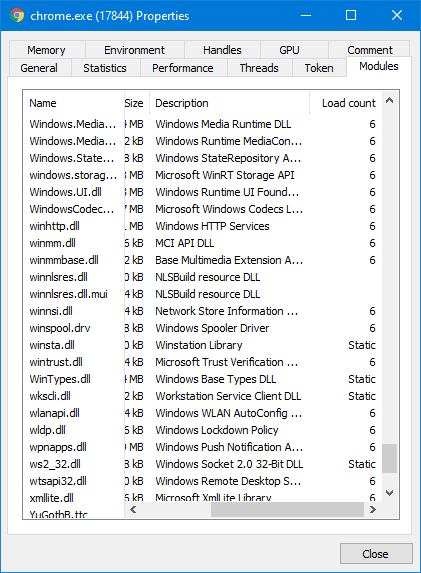This screenshot has width=421, height=573.
Task: Sort modules by Name column header
Action: pos(73,103)
